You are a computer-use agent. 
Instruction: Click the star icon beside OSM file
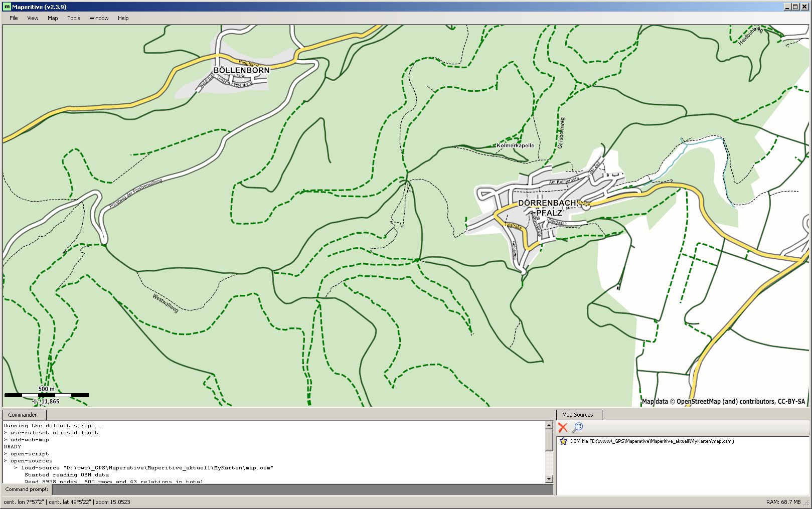click(x=563, y=441)
